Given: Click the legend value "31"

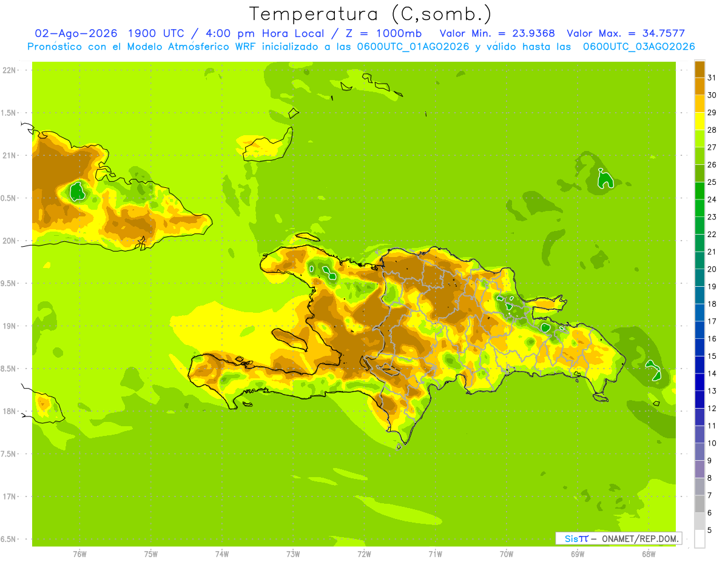Looking at the screenshot, I should pos(712,77).
